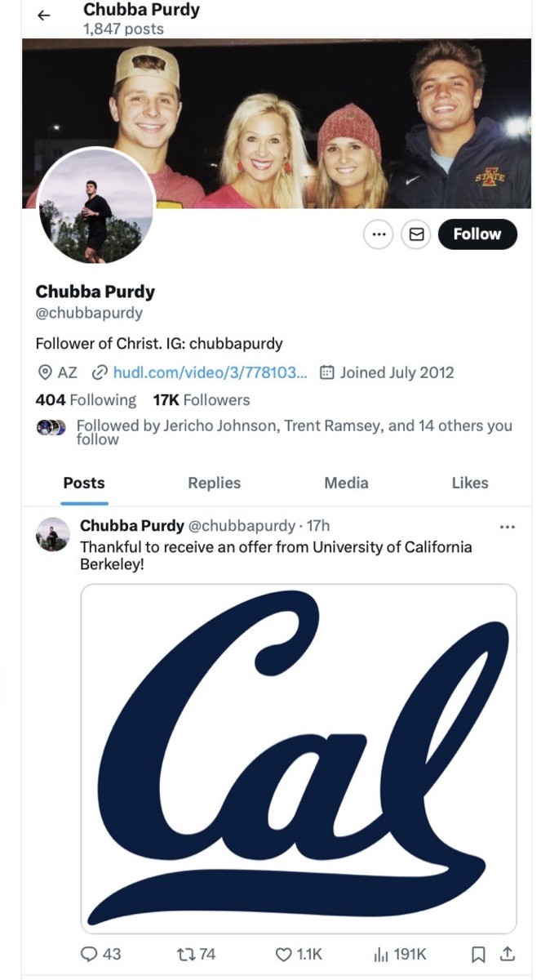The height and width of the screenshot is (980, 550).
Task: Tap the back arrow icon
Action: 44,16
